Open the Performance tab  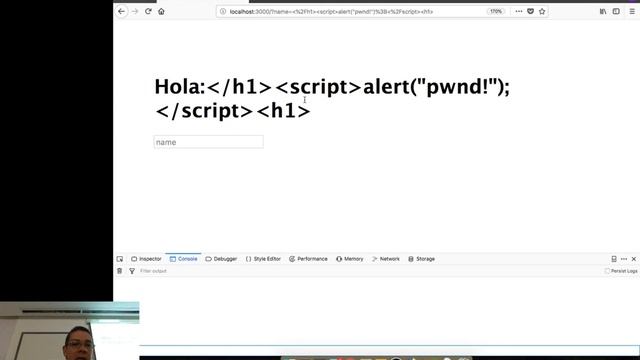[308, 259]
